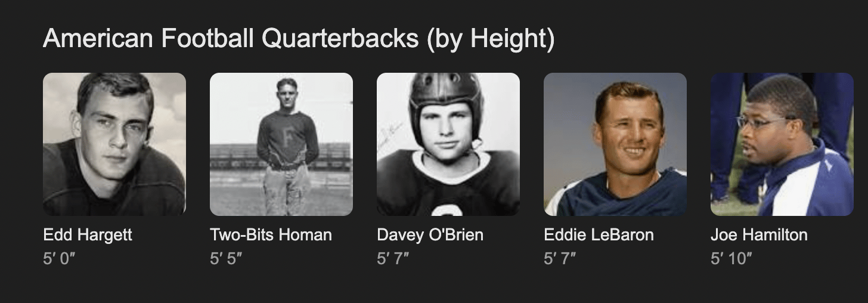868x303 pixels.
Task: Open the Two-Bits Homan name link
Action: point(271,235)
